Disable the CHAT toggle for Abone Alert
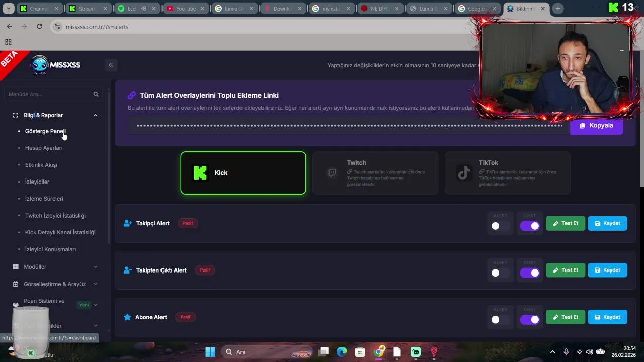Viewport: 644px width, 362px height. 530,319
